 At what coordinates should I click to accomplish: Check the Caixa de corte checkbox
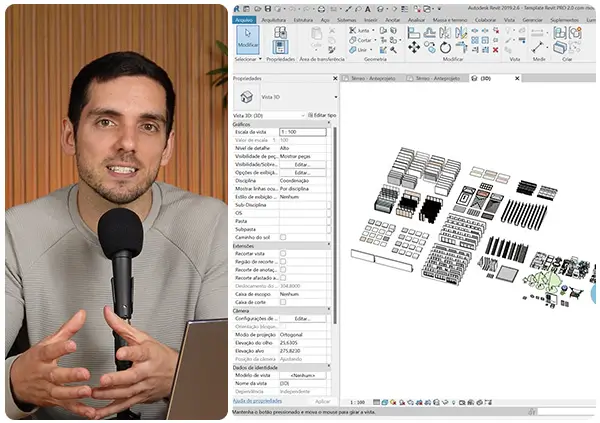283,302
